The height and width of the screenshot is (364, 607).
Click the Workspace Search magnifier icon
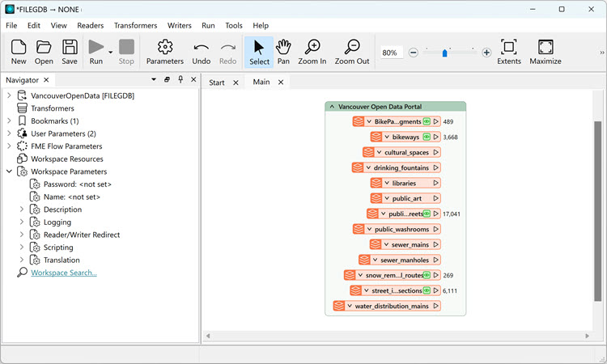point(22,273)
